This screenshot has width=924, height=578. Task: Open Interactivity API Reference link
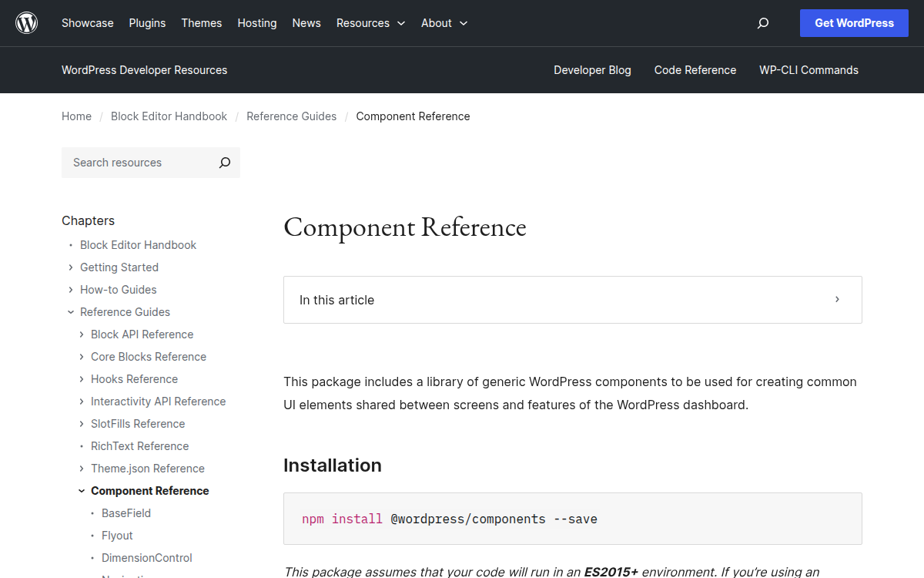(158, 402)
